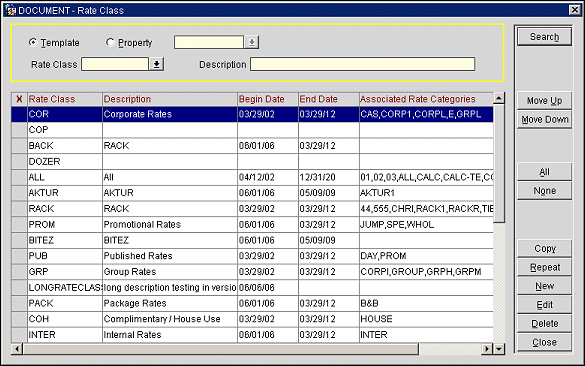Mark the X selector for PROM row

pyautogui.click(x=19, y=224)
